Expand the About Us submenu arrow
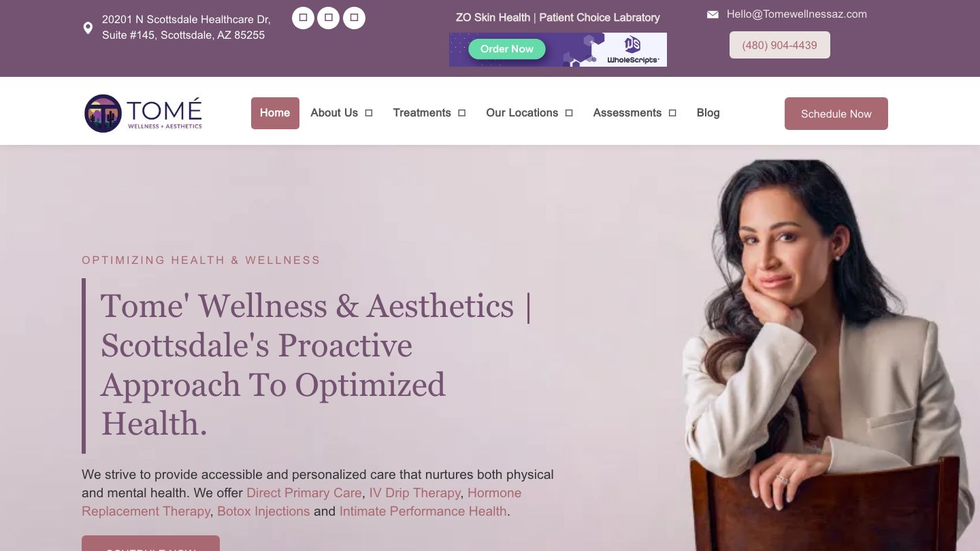Screen dimensions: 980x551 tap(369, 113)
